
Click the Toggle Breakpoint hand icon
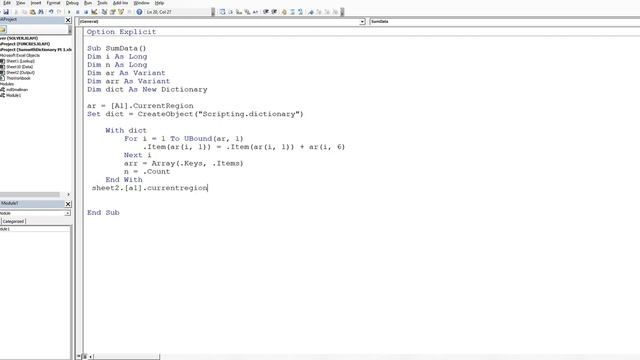[284, 12]
